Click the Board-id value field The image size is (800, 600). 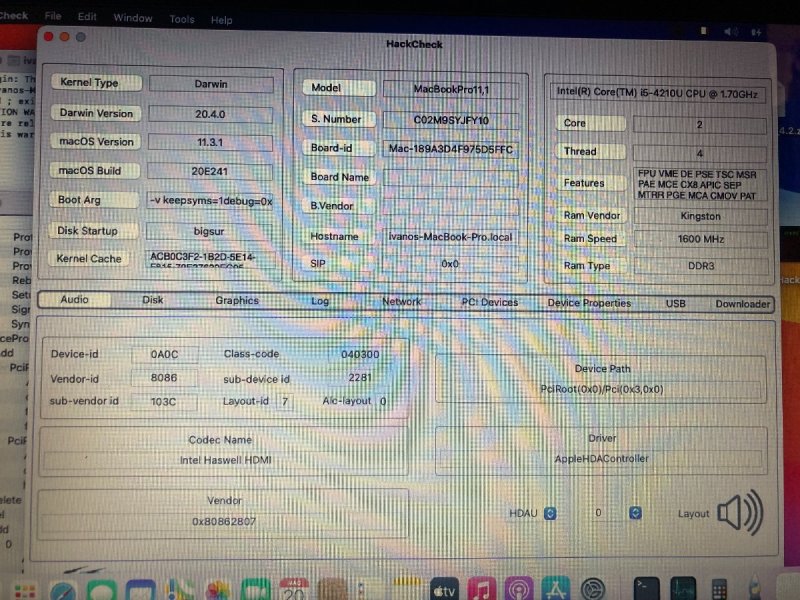451,149
